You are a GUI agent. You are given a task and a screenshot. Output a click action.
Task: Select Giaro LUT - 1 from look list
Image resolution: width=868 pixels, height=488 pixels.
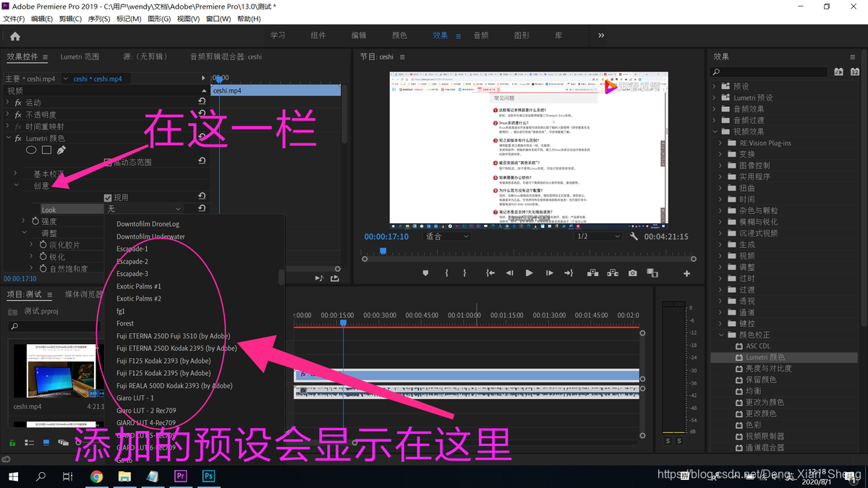(x=135, y=398)
